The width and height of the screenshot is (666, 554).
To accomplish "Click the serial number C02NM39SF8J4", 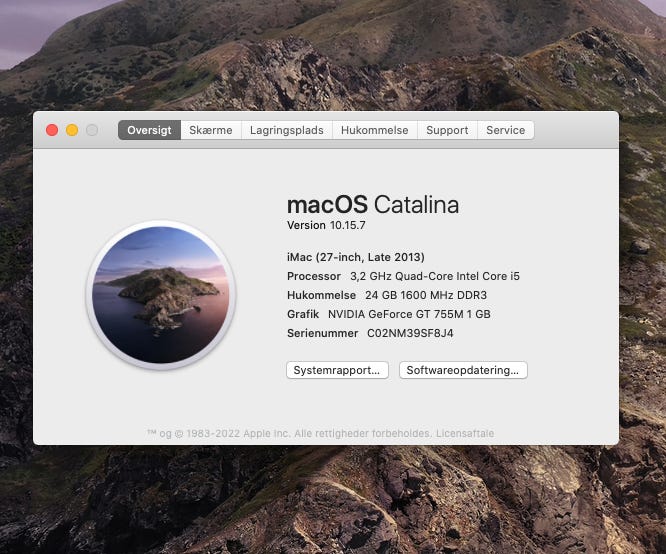I will (410, 333).
